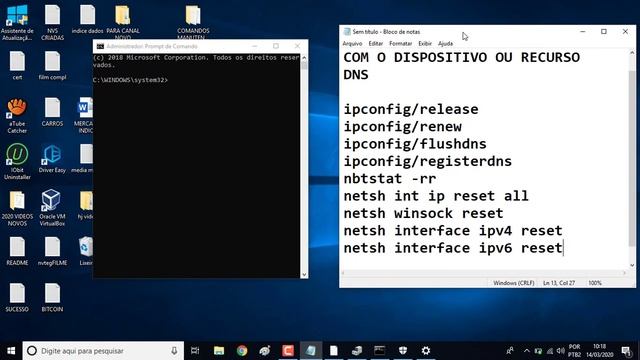Open Editar menu in Notepad
The width and height of the screenshot is (640, 360).
click(x=376, y=43)
